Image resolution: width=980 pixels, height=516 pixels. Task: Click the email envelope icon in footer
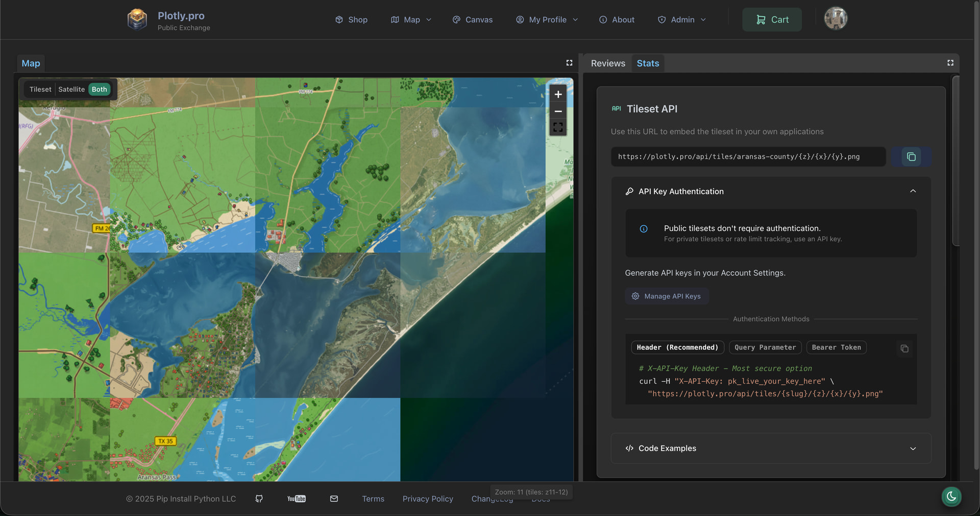coord(334,499)
